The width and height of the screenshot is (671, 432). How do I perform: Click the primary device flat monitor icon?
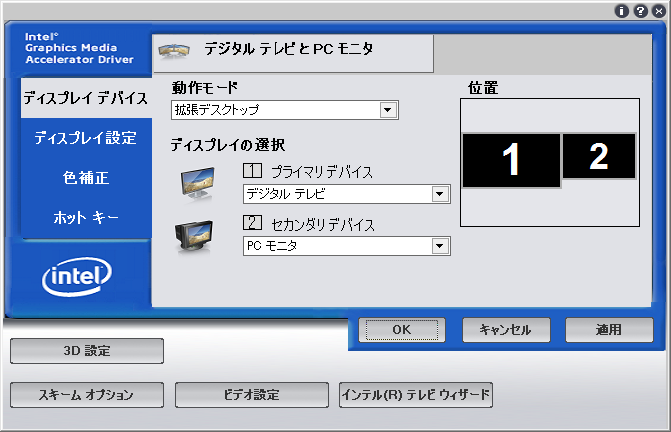coord(197,183)
